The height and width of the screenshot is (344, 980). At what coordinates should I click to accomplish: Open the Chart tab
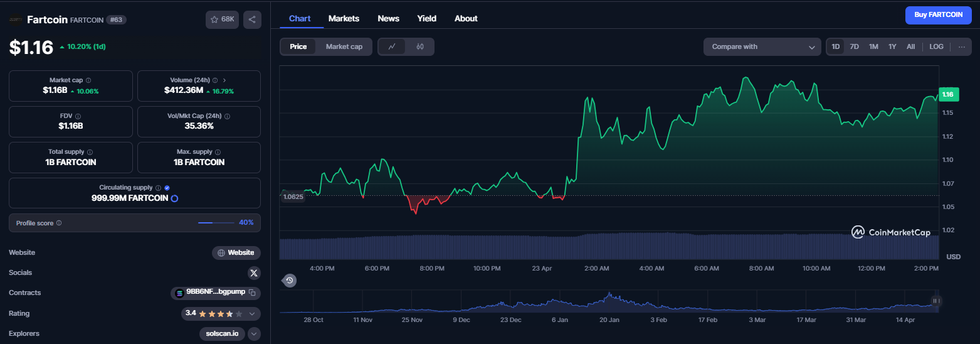coord(300,18)
